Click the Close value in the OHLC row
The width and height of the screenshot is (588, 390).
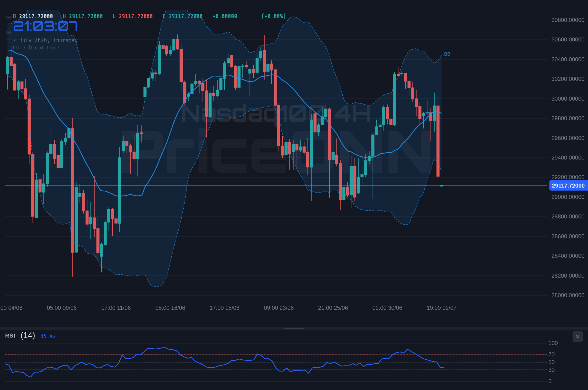tap(185, 16)
